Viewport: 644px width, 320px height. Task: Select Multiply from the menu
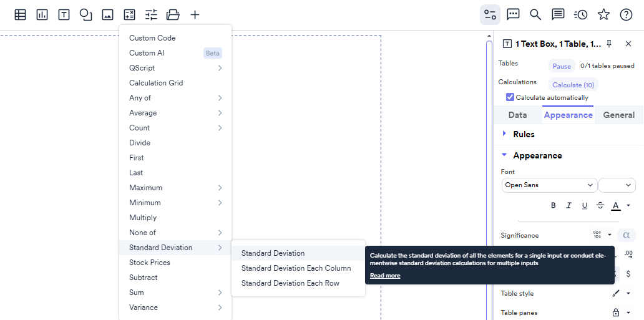coord(175,218)
